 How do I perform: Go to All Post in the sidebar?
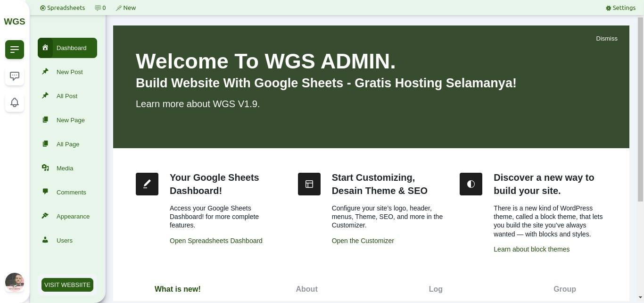click(x=67, y=96)
